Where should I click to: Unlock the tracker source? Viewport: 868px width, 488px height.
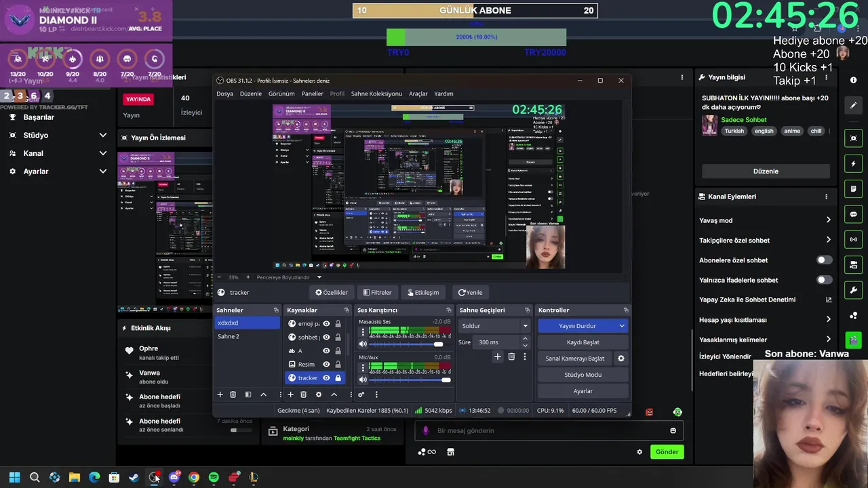coord(338,378)
